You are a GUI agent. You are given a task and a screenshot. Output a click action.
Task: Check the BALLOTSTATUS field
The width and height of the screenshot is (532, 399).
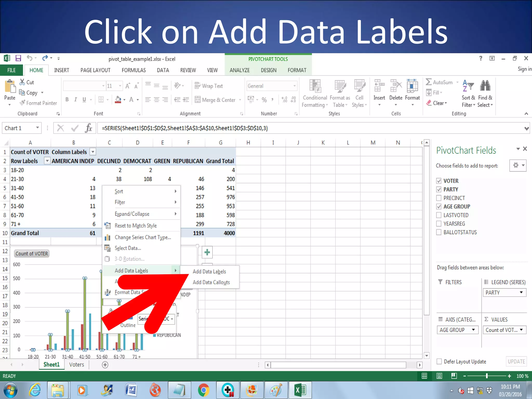[x=439, y=232]
